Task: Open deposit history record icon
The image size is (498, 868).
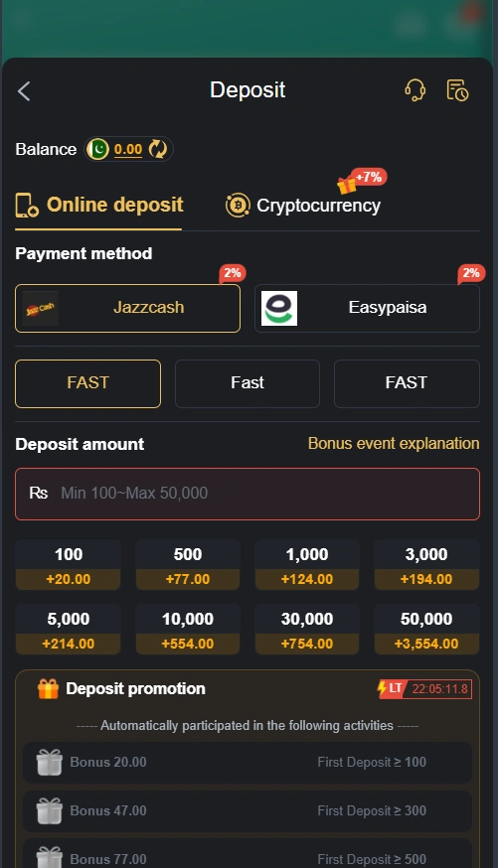Action: [x=457, y=90]
